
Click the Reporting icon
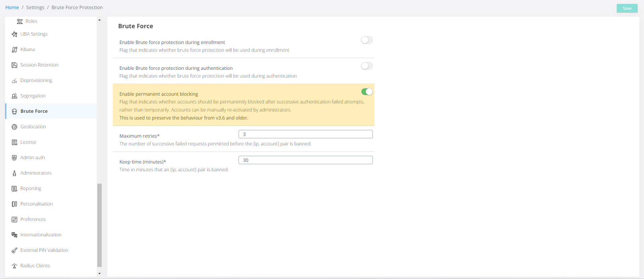[14, 189]
